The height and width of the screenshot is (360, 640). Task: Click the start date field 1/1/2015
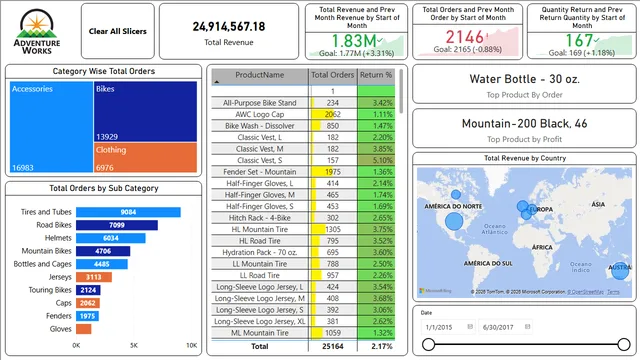[448, 327]
